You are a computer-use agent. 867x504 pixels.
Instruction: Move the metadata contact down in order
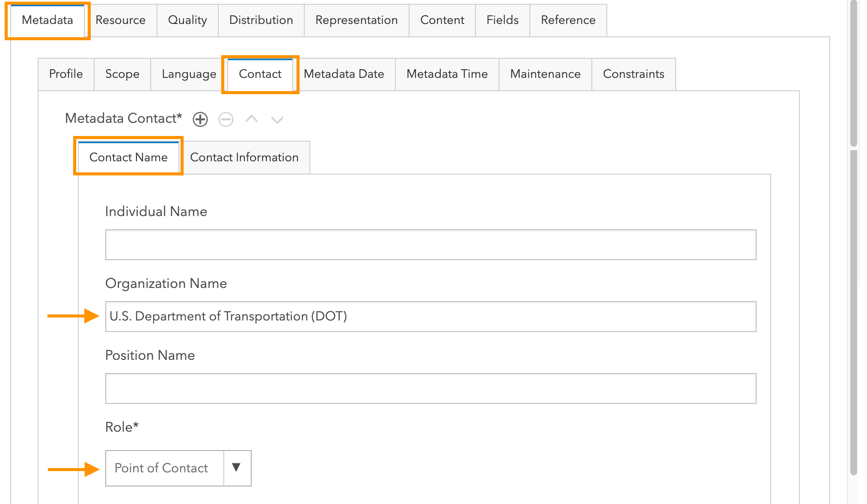277,119
